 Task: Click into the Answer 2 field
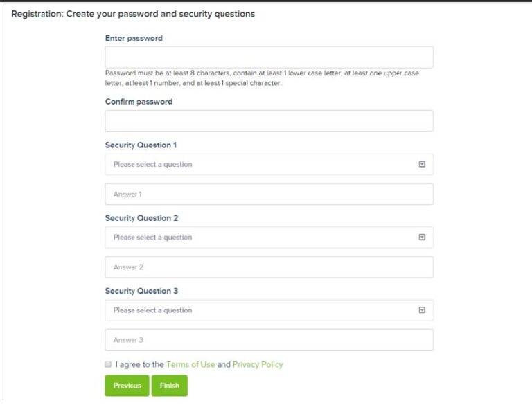(269, 267)
